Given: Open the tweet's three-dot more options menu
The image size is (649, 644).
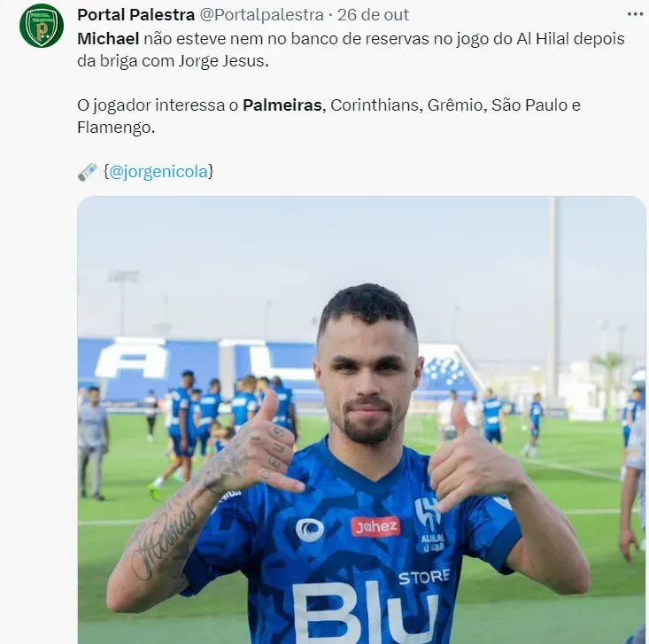Looking at the screenshot, I should tap(635, 14).
